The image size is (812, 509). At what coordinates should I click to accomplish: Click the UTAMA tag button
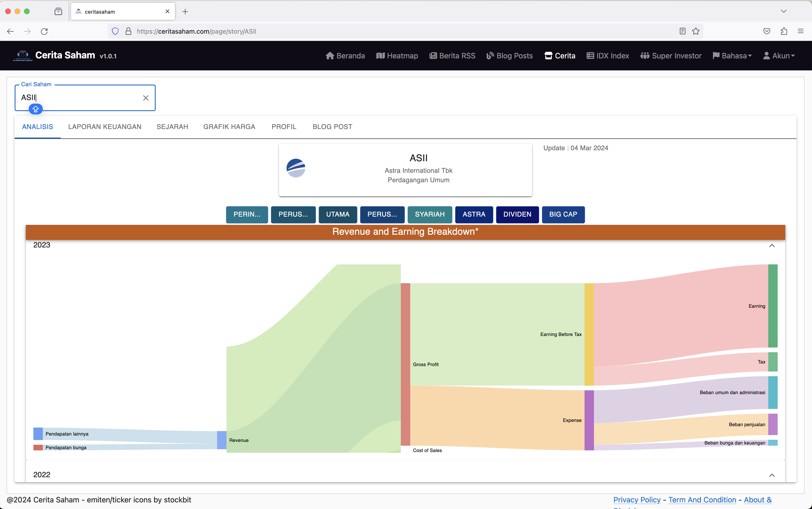(x=338, y=214)
